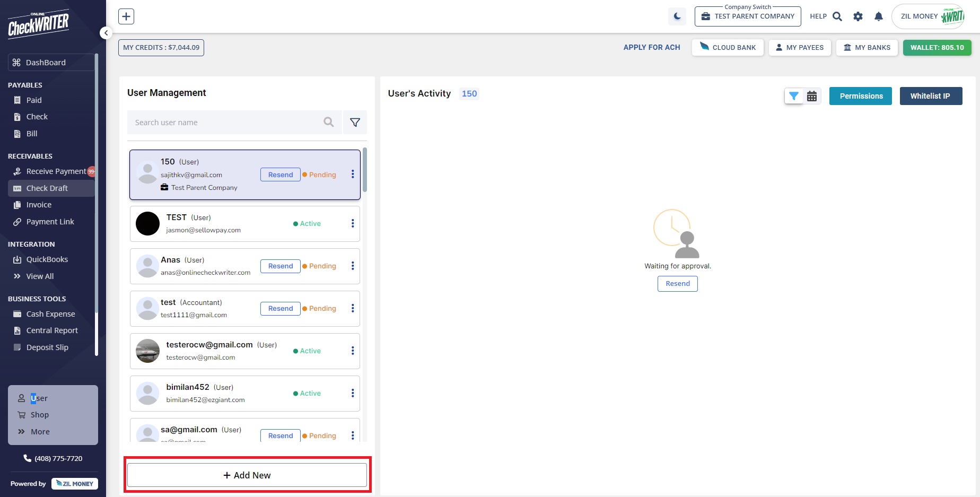Open Company Switch Test Parent Company
The image size is (980, 497).
coord(748,16)
